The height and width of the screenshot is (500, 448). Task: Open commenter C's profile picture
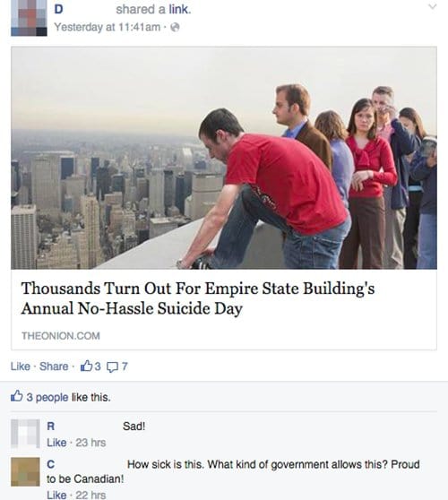(x=25, y=472)
